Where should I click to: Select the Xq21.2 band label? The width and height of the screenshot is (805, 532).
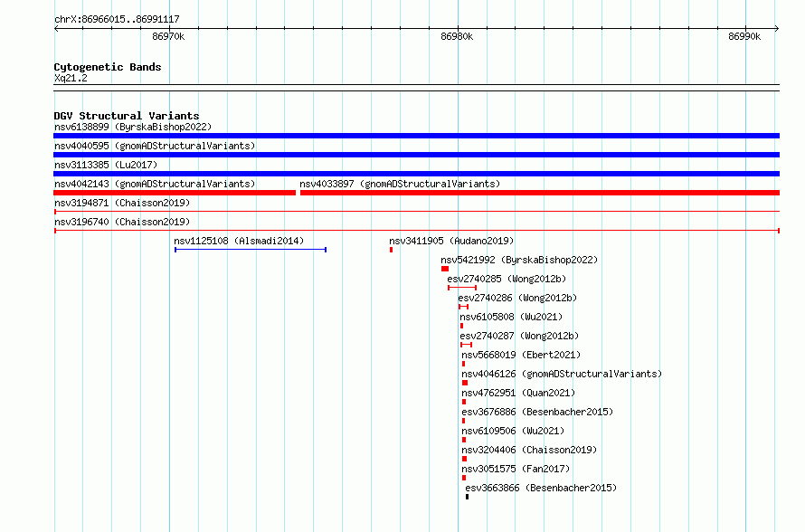point(71,78)
